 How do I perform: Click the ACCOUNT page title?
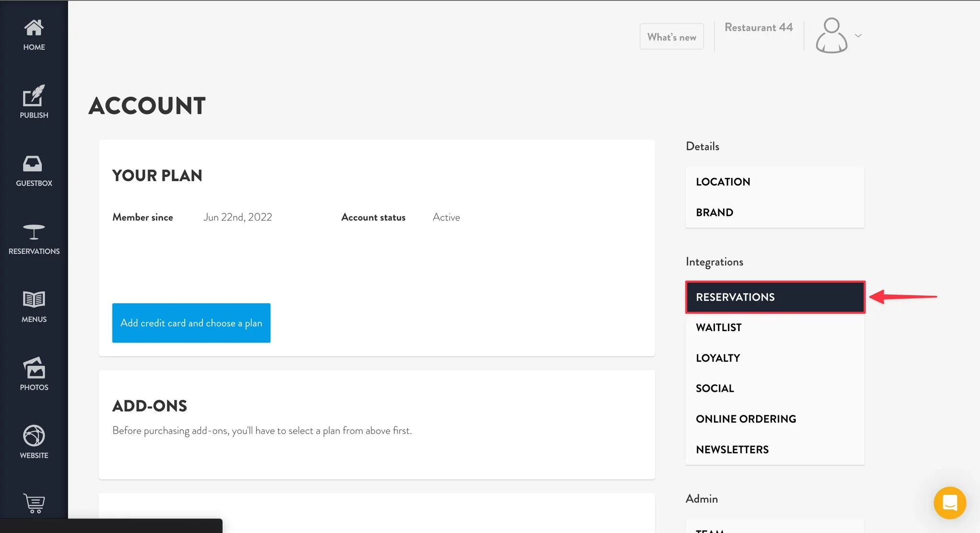click(147, 106)
